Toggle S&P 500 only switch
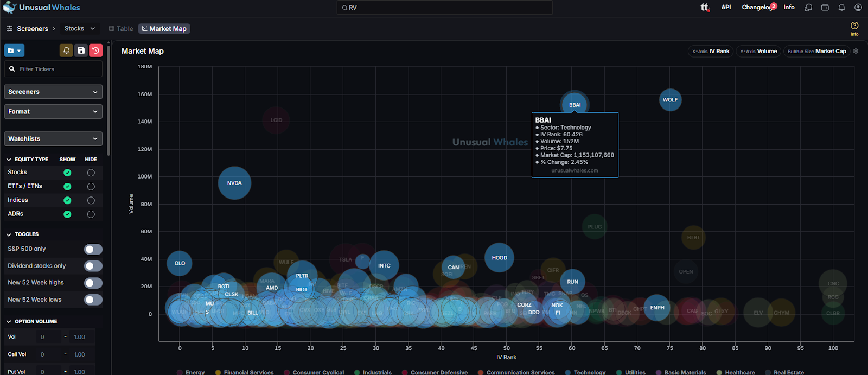The image size is (868, 375). tap(93, 249)
